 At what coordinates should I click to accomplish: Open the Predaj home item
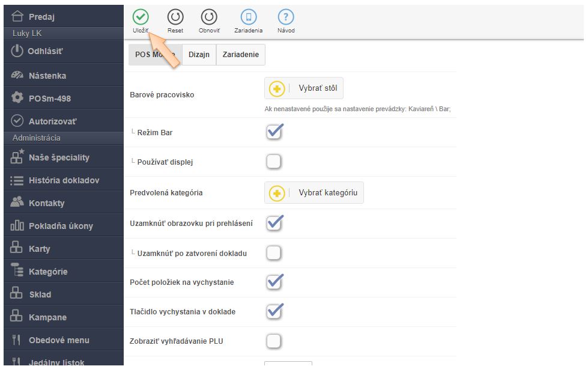coord(41,17)
